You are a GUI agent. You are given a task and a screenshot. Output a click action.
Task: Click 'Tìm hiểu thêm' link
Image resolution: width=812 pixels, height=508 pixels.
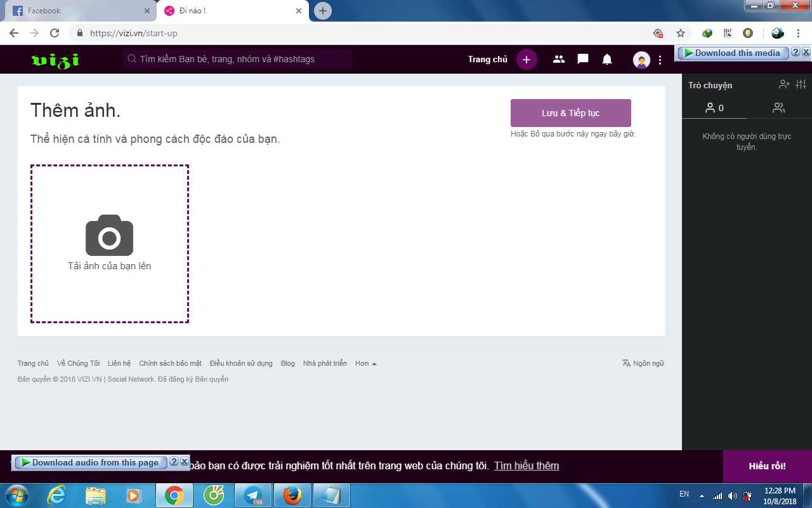click(x=527, y=465)
